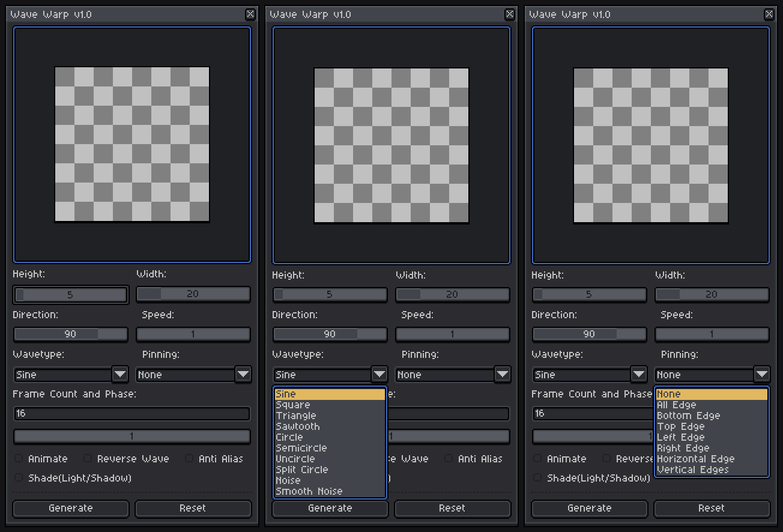
Task: Select Noise wavetype option
Action: pos(330,480)
